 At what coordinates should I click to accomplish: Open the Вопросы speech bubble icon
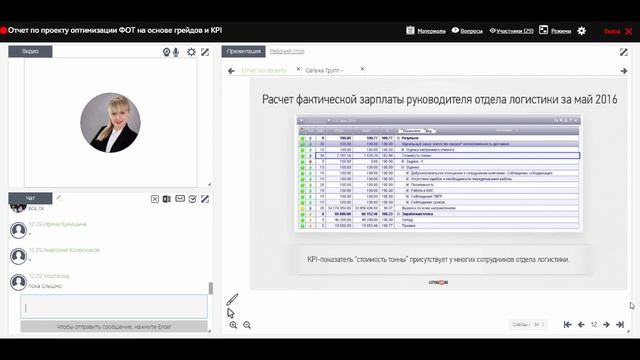pos(455,30)
